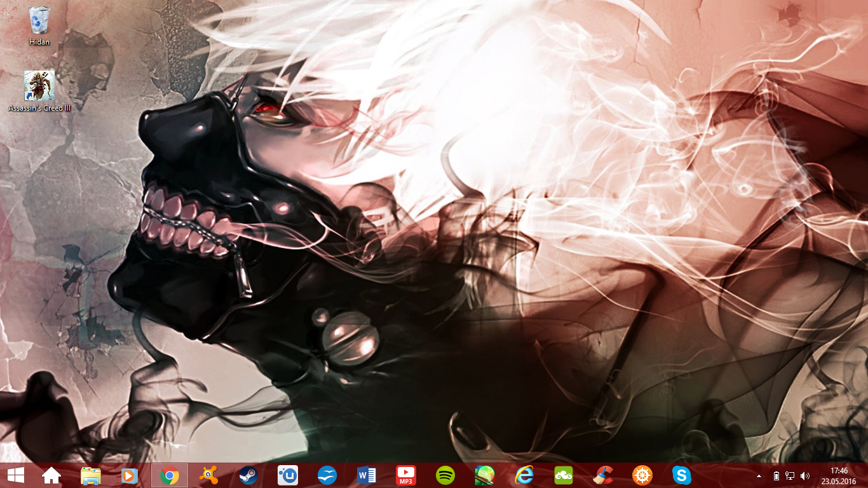
Task: Open the volume control speaker icon
Action: click(805, 476)
